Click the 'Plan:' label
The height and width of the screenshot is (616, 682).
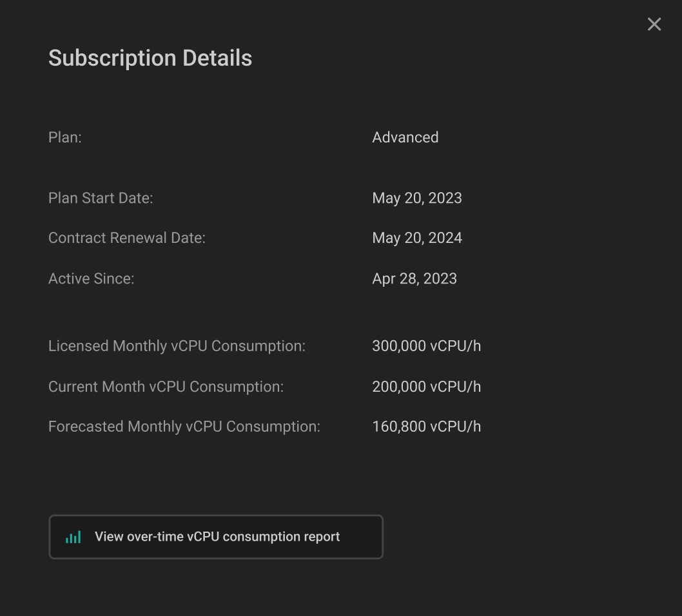click(65, 137)
